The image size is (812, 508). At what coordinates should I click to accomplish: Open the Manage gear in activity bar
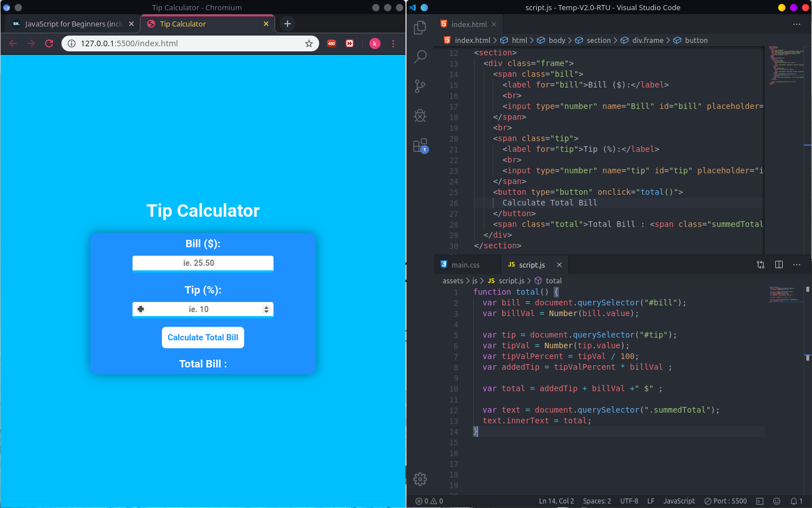click(420, 479)
